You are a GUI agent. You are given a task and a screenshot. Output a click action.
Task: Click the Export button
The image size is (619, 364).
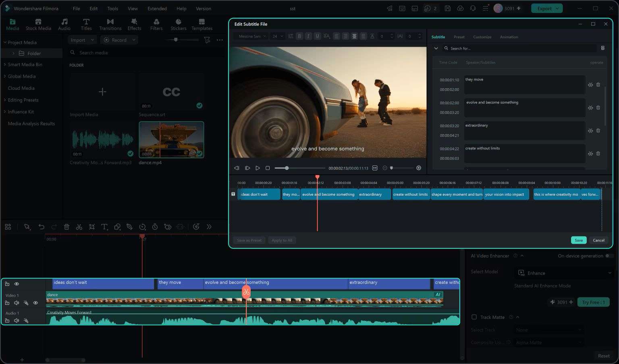click(546, 8)
